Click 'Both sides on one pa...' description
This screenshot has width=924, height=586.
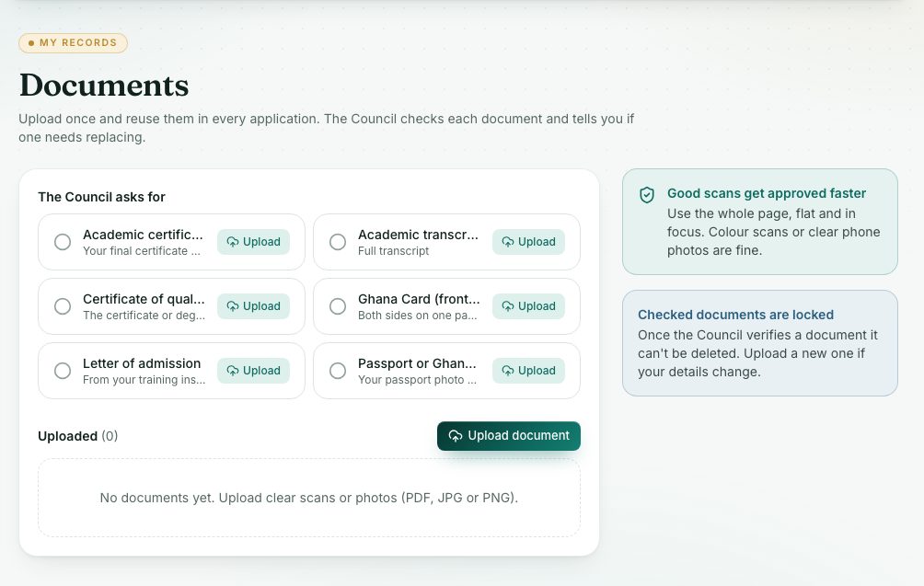click(417, 316)
